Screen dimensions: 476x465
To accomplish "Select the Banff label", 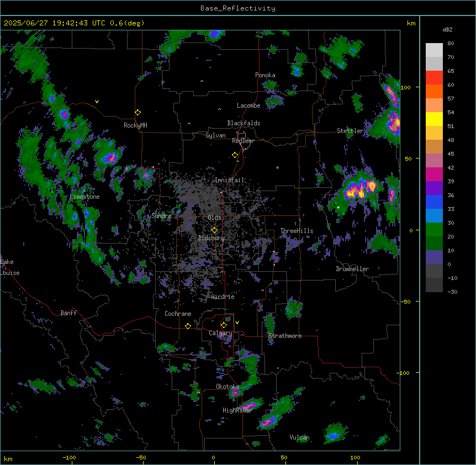I will (x=68, y=313).
